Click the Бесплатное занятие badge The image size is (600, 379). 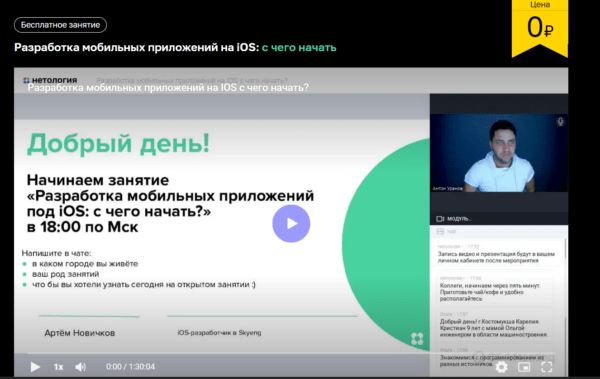coord(60,25)
